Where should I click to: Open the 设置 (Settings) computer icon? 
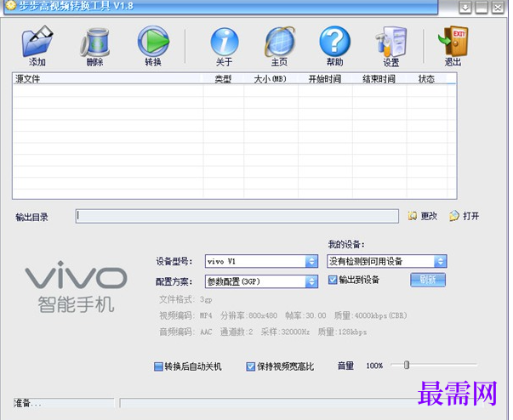point(391,42)
